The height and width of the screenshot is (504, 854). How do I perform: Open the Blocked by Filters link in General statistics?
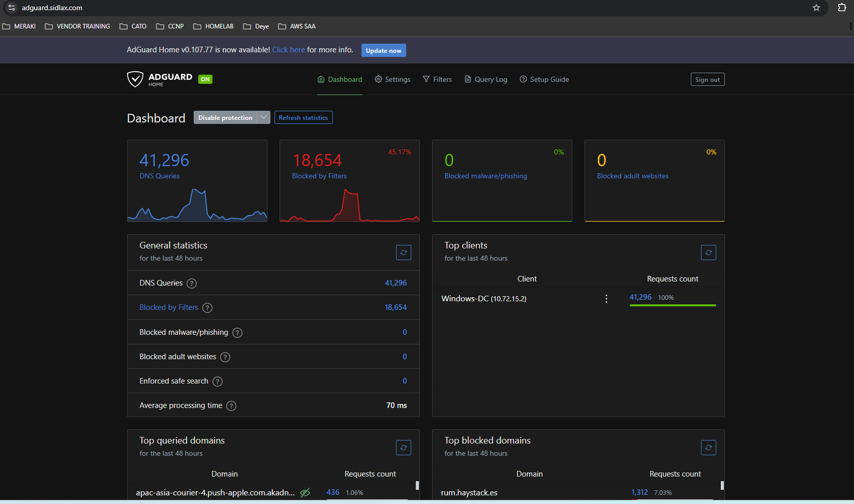[x=169, y=307]
